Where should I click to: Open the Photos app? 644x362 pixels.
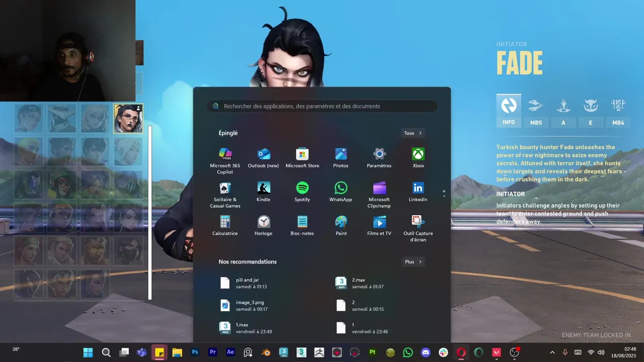tap(341, 158)
